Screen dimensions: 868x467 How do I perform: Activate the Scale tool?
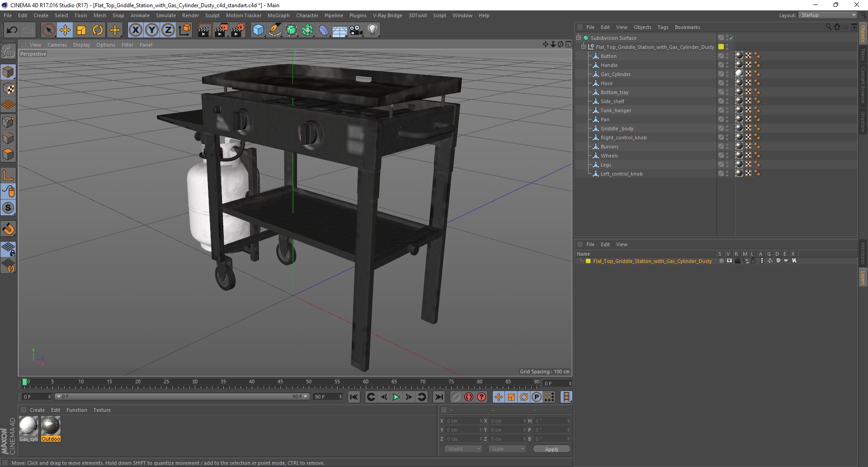(x=81, y=30)
